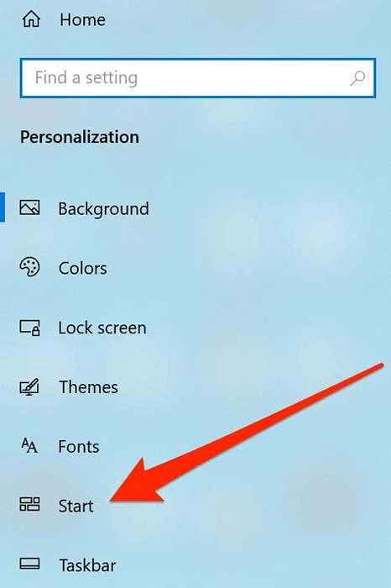Select the Background picture icon

pos(29,207)
